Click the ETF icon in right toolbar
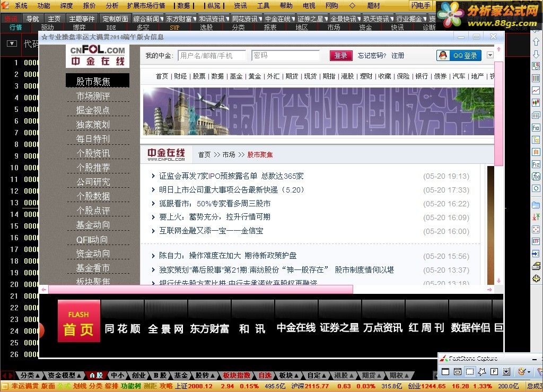The width and height of the screenshot is (543, 392). 536,241
